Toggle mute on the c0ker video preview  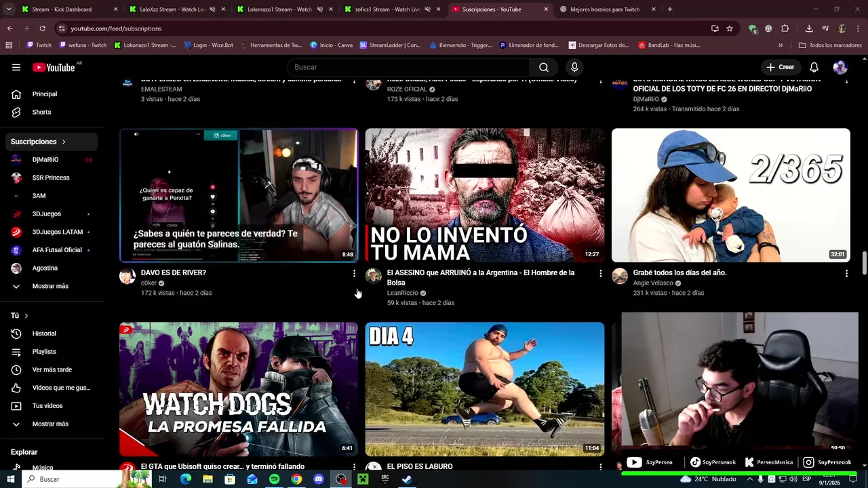(x=136, y=134)
